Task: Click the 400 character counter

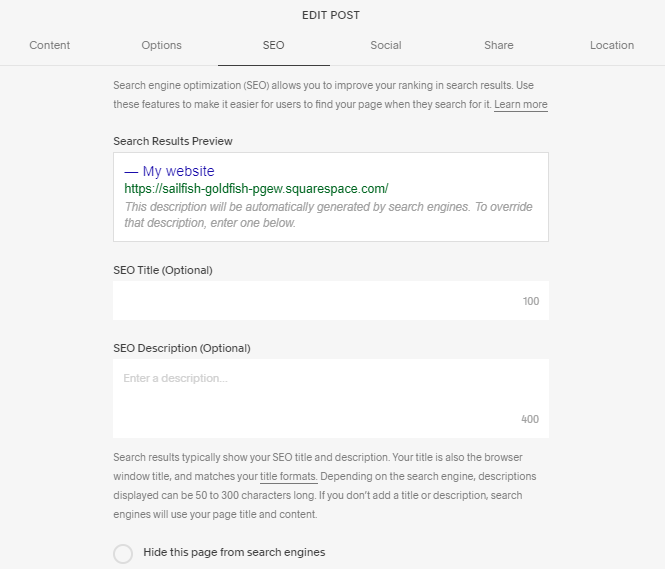Action: (x=529, y=420)
